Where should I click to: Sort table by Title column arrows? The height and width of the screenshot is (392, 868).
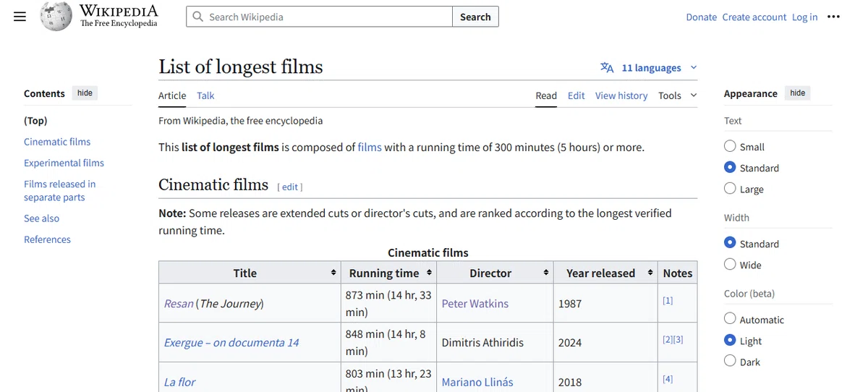coord(333,273)
